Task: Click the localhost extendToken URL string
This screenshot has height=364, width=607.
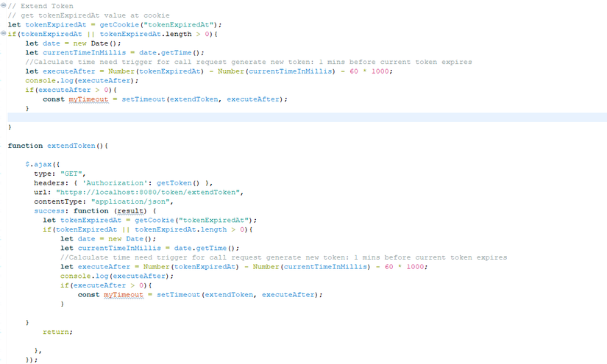Action: (148, 192)
